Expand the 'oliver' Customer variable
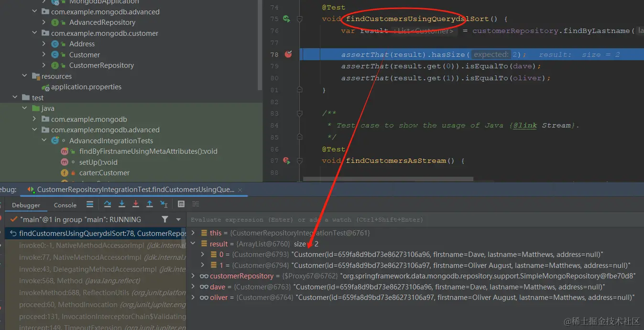 [193, 298]
